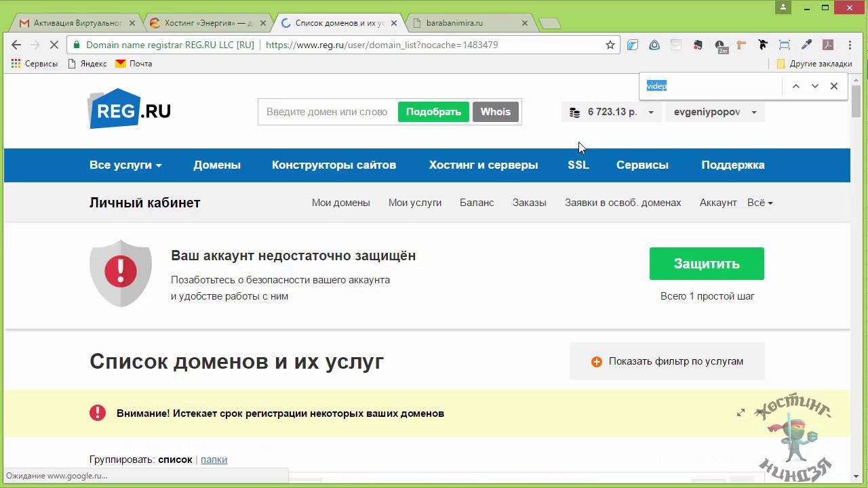Open the clock extension showing 2m

[x=720, y=46]
